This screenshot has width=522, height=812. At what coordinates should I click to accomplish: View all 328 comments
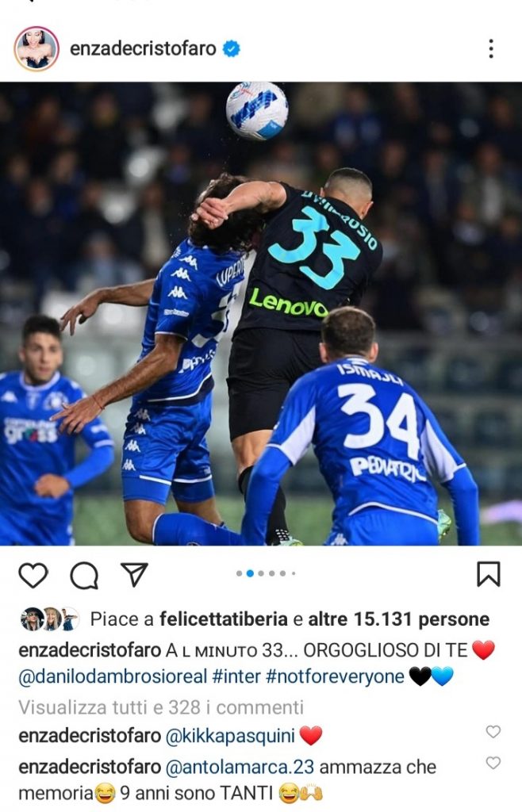(x=161, y=707)
